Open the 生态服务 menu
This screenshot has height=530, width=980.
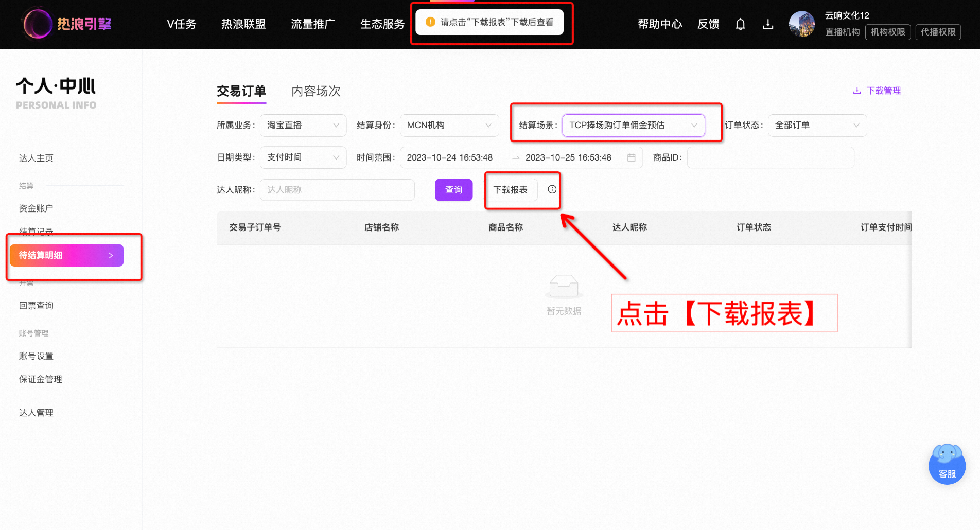382,24
